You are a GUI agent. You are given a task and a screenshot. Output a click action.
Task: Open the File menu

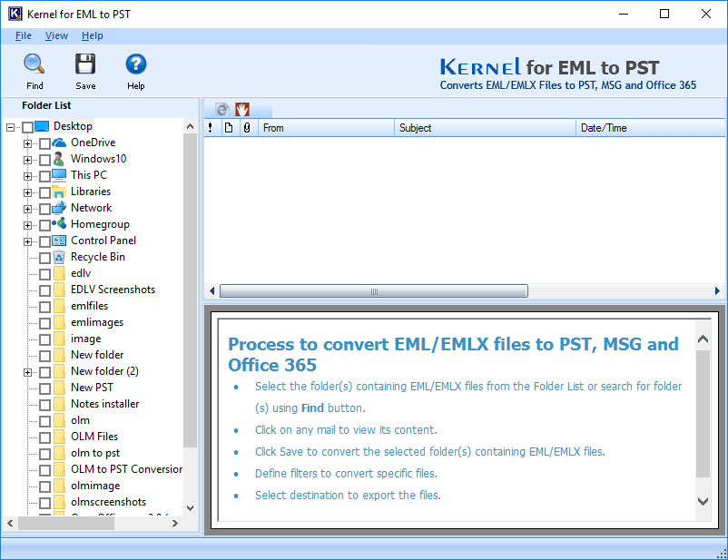pyautogui.click(x=24, y=35)
